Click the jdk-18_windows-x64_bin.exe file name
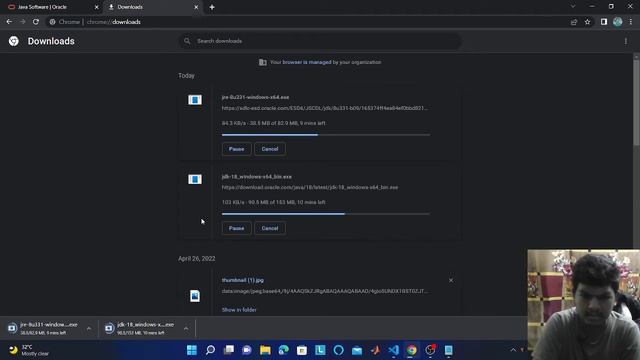This screenshot has height=360, width=640. click(x=257, y=177)
